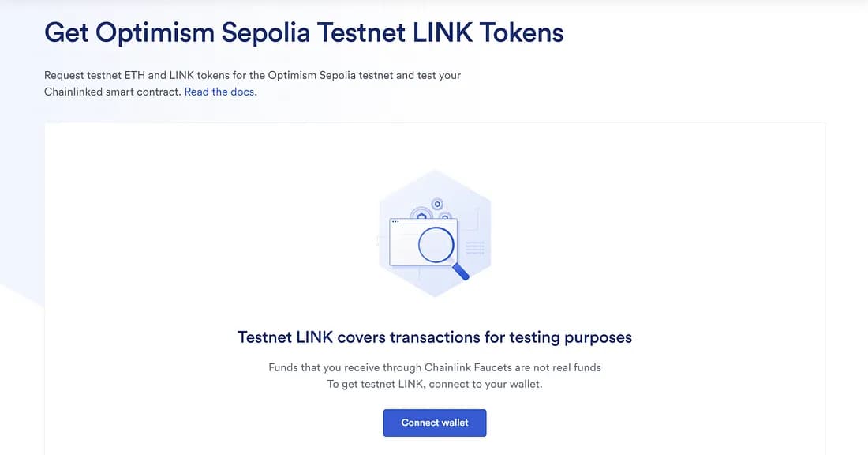Click the blue magnifying glass handle
Screen dimensions: 868x455
(x=460, y=272)
